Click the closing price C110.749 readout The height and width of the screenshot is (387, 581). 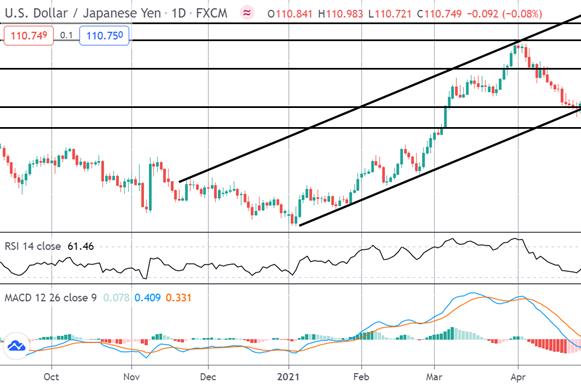click(439, 14)
